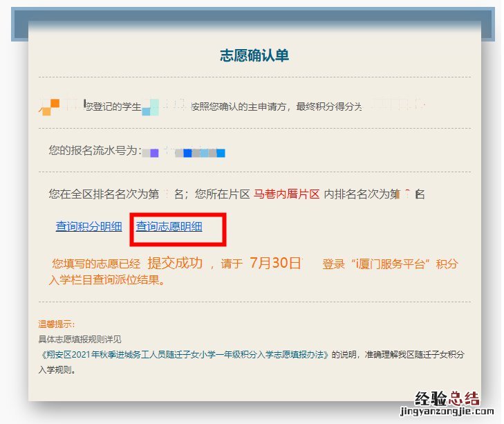Viewport: 504px width, 424px height.
Task: Select the 7月30日 date text
Action: click(275, 263)
